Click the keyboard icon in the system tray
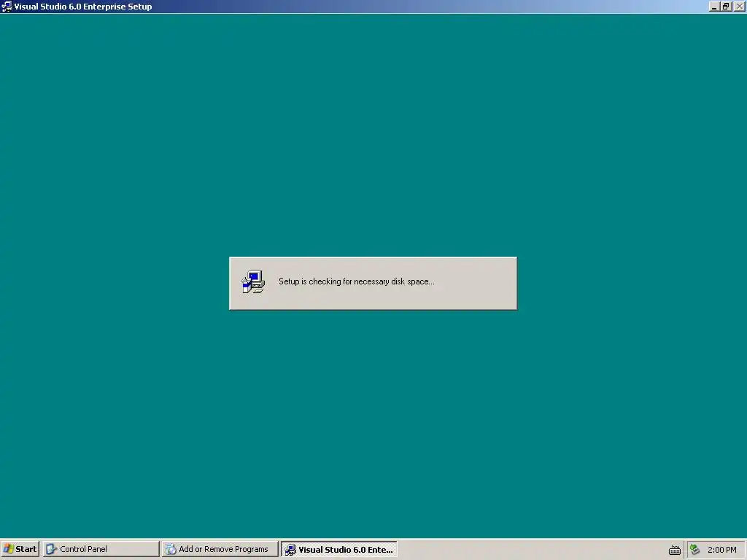This screenshot has height=560, width=747. pyautogui.click(x=675, y=550)
